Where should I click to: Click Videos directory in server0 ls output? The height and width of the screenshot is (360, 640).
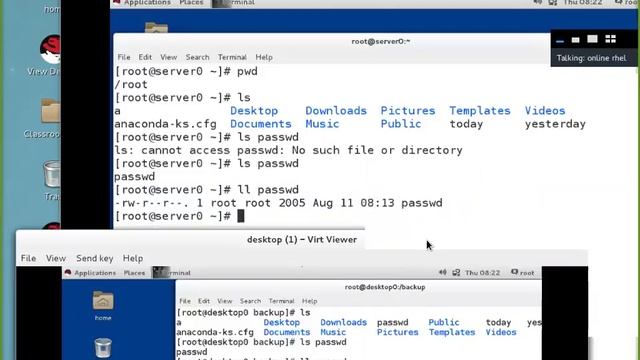(x=545, y=111)
